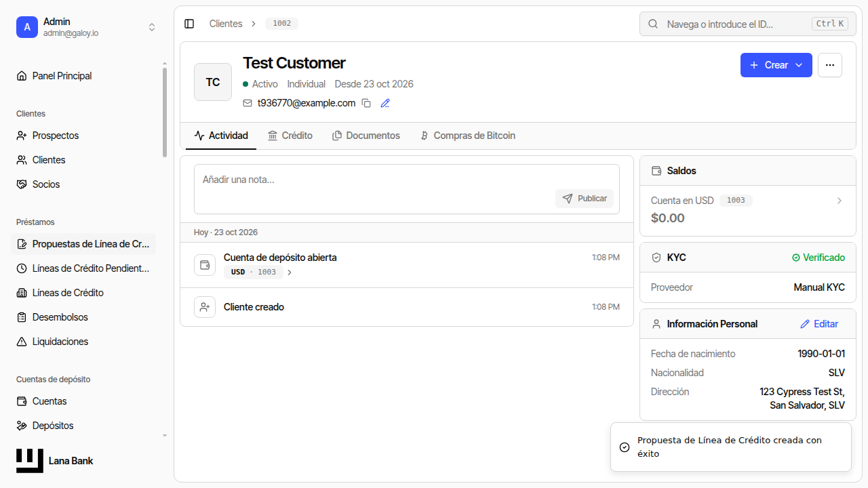Open the Compras de Bitcoin tab
Screen dimensions: 868x488
click(467, 136)
